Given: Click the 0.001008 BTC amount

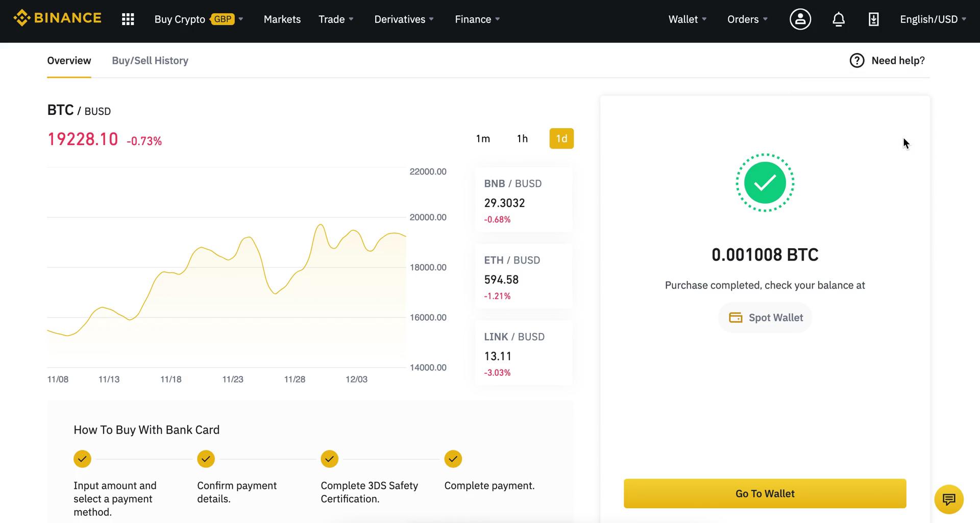Looking at the screenshot, I should 765,254.
